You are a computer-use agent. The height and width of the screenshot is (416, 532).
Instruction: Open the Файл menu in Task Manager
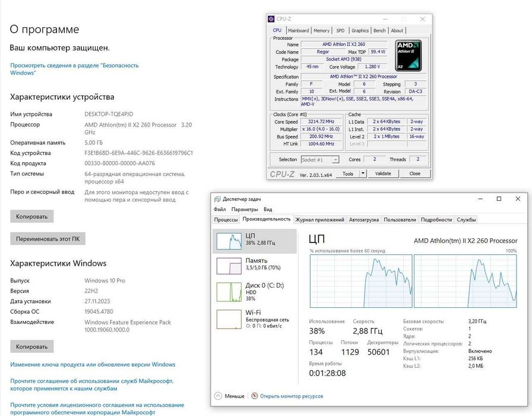pyautogui.click(x=220, y=210)
